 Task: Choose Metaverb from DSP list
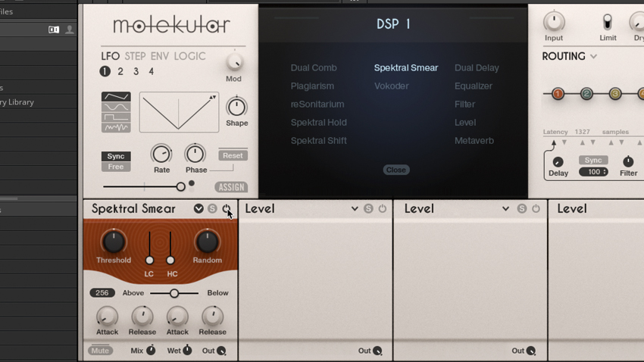click(x=474, y=141)
